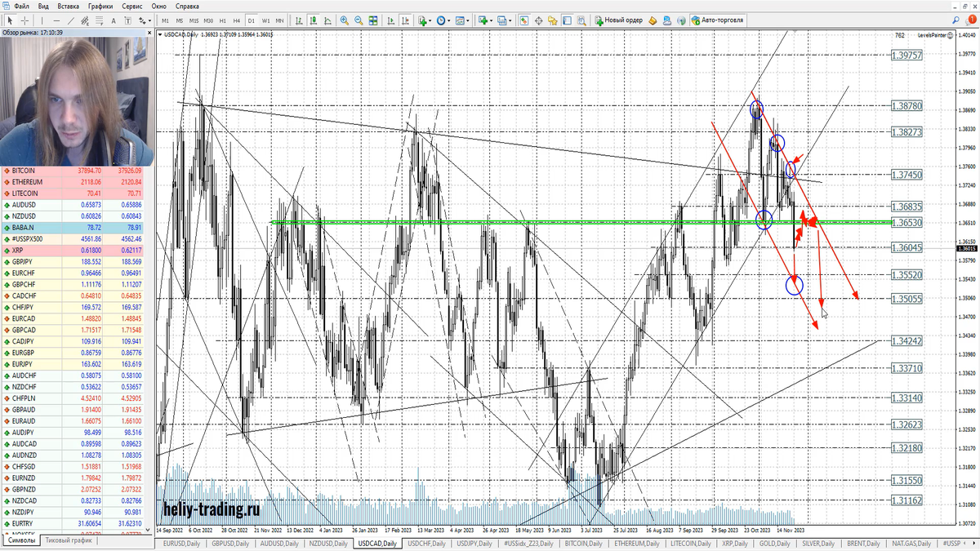Select the Fibonacci retracement tool
This screenshot has height=551, width=980.
(100, 20)
